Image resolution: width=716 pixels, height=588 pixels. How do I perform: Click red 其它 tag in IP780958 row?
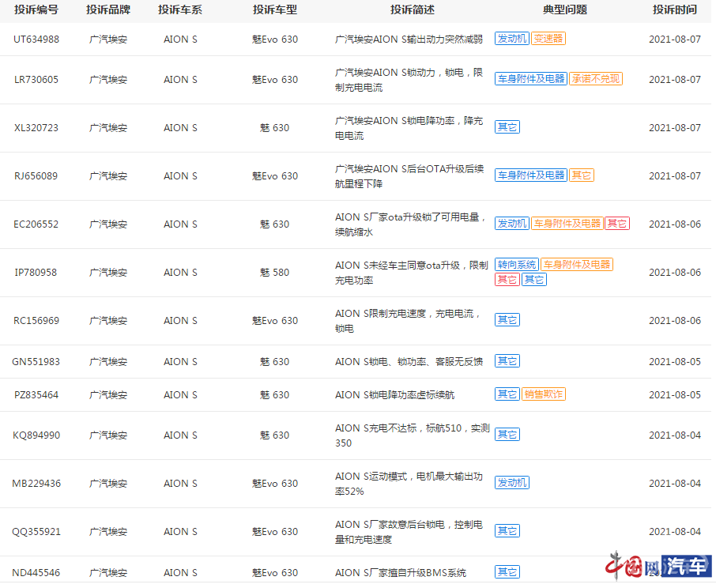pyautogui.click(x=507, y=280)
